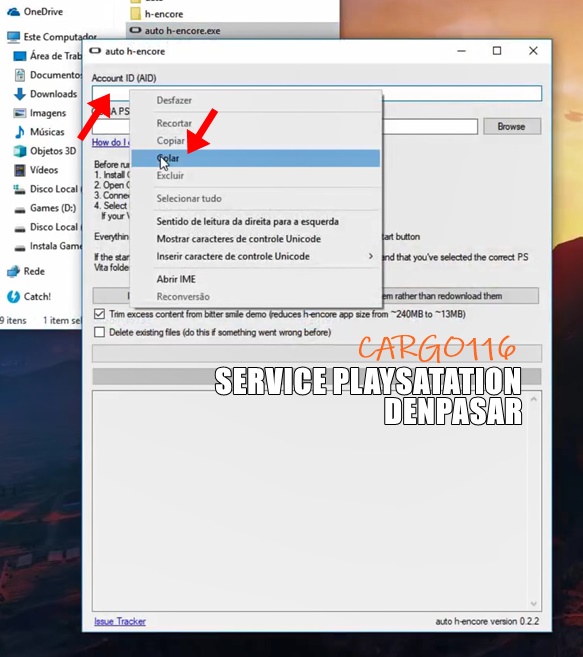The image size is (583, 657).
Task: Select the Instala Games drive icon
Action: (x=20, y=247)
